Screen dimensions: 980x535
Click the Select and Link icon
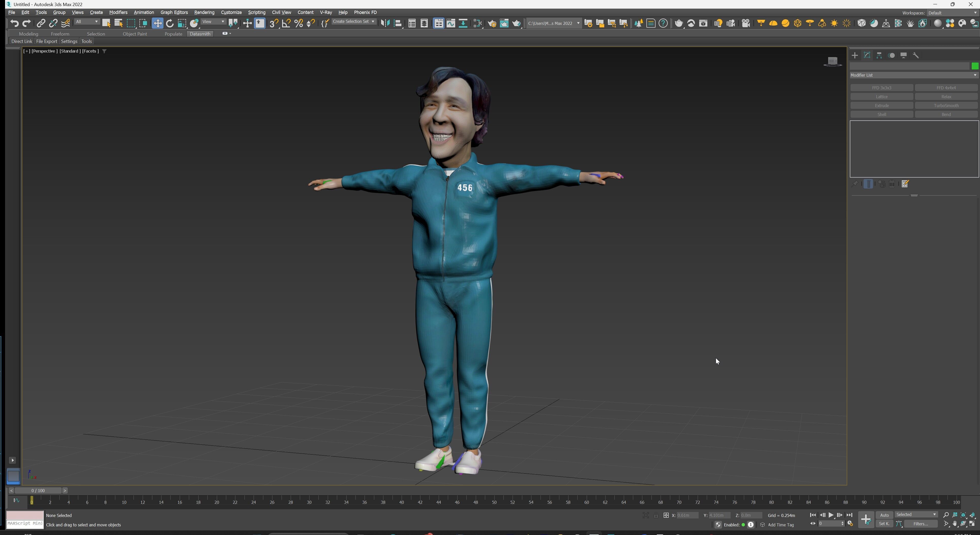41,24
